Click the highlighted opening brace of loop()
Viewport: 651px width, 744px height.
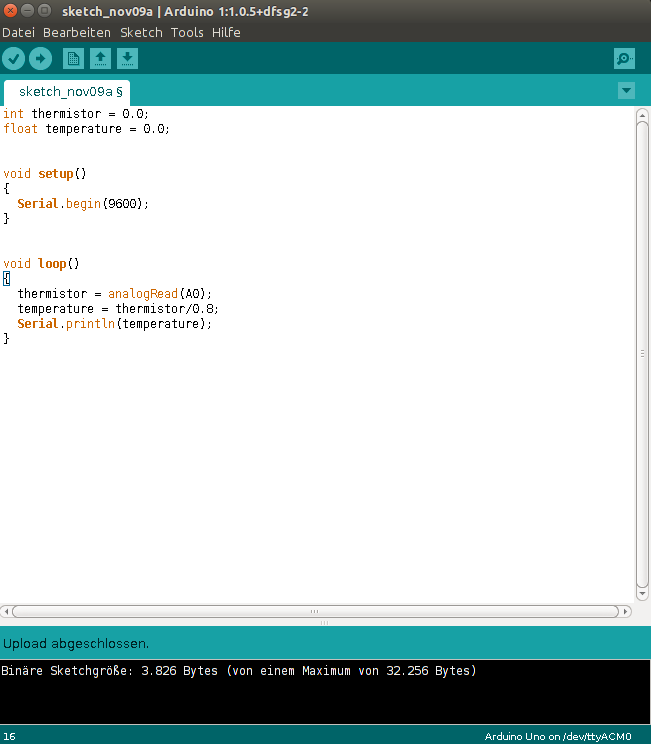pos(7,279)
